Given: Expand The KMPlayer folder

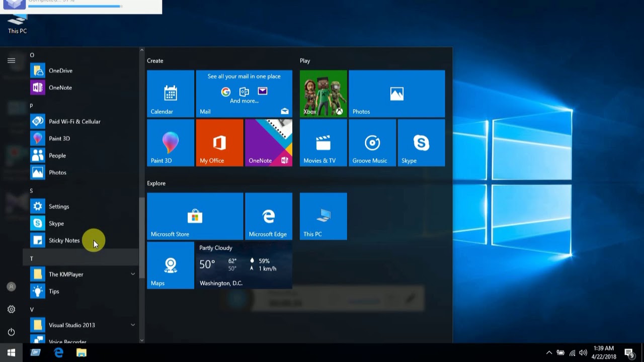Looking at the screenshot, I should click(80, 275).
